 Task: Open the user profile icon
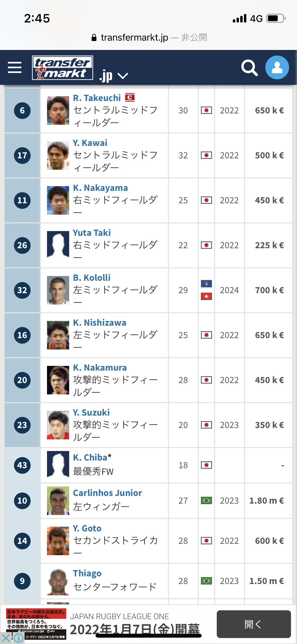pyautogui.click(x=277, y=67)
